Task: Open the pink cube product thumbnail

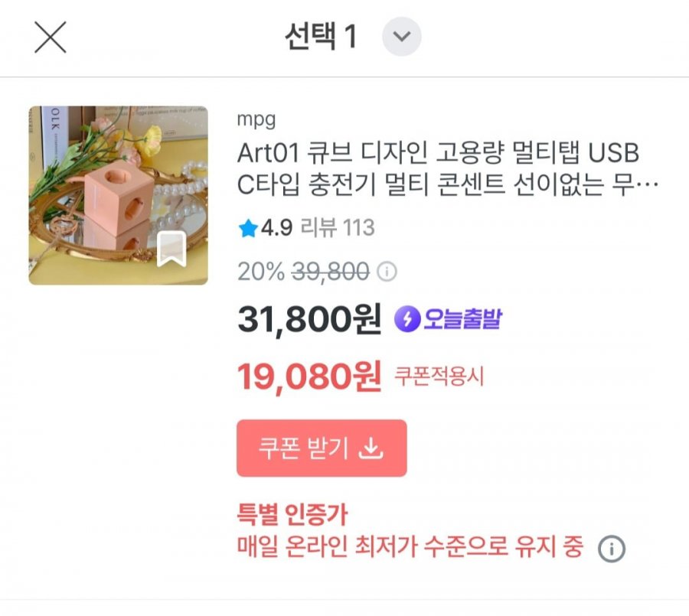Action: [118, 195]
